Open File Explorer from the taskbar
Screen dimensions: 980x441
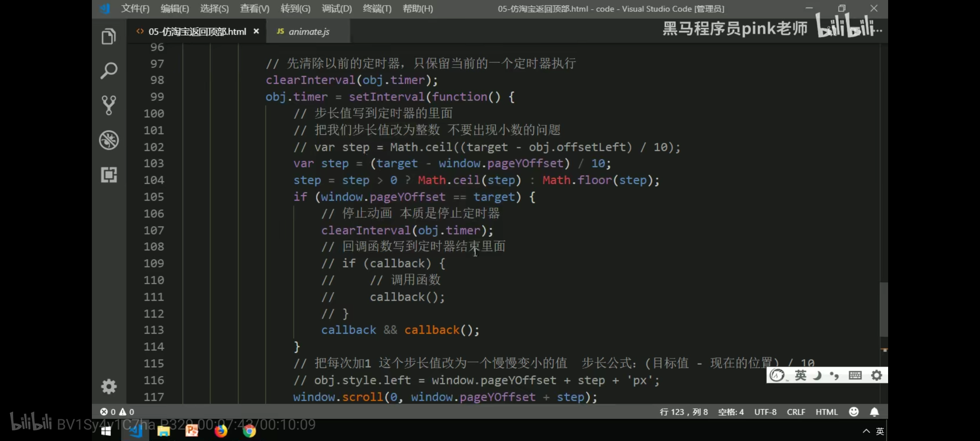click(164, 431)
